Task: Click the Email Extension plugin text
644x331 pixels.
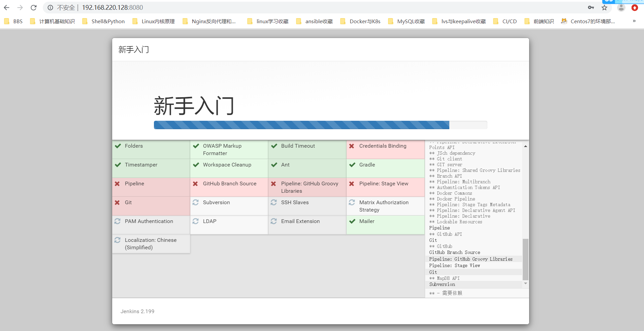Action: [300, 221]
